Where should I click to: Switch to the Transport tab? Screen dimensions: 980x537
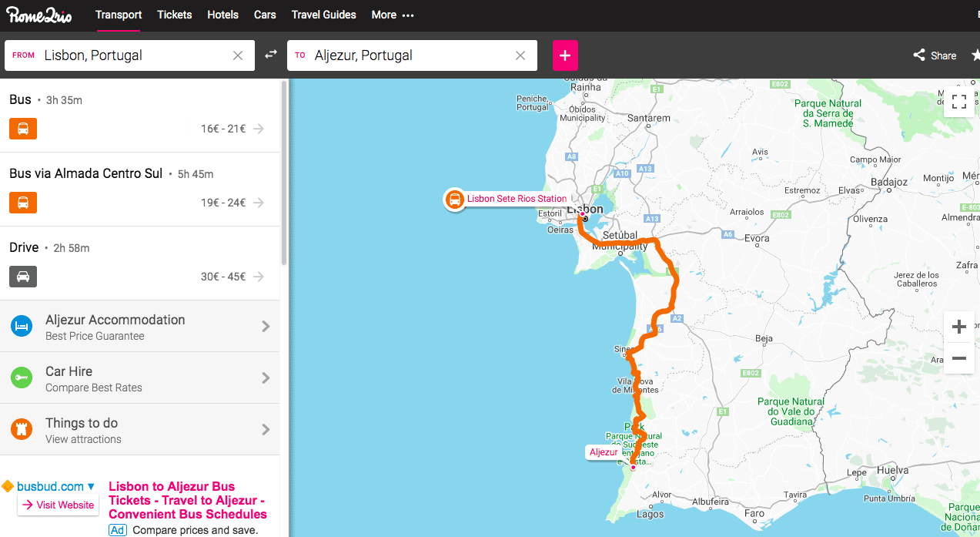coord(119,15)
